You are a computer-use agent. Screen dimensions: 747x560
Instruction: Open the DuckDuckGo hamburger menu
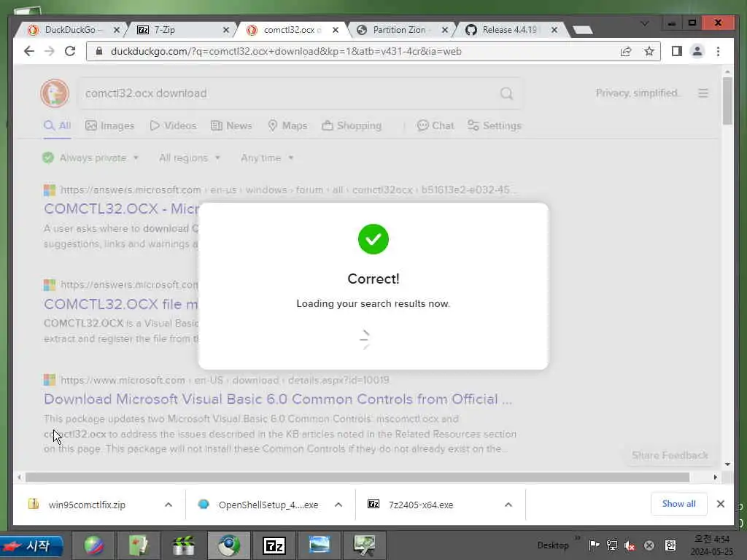703,93
